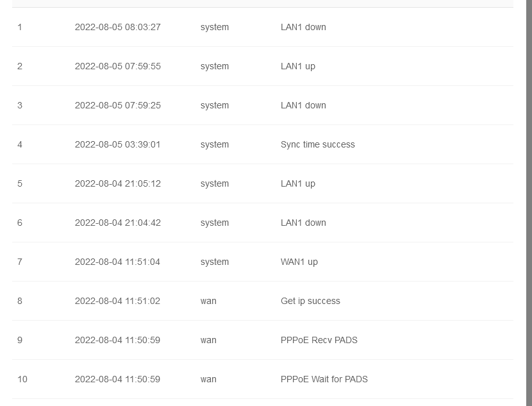
Task: Select the LAN1 up message in row 2
Action: [297, 66]
